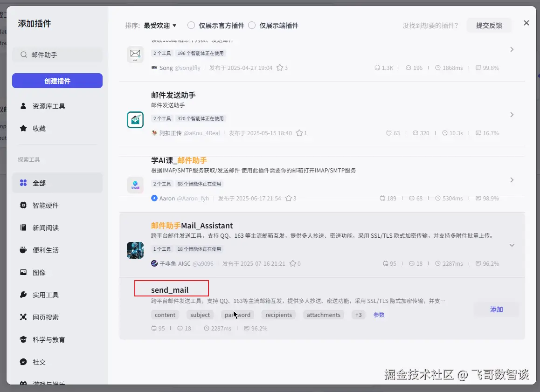This screenshot has width=540, height=392.
Task: Click the 图像 picture icon
Action: click(x=23, y=272)
